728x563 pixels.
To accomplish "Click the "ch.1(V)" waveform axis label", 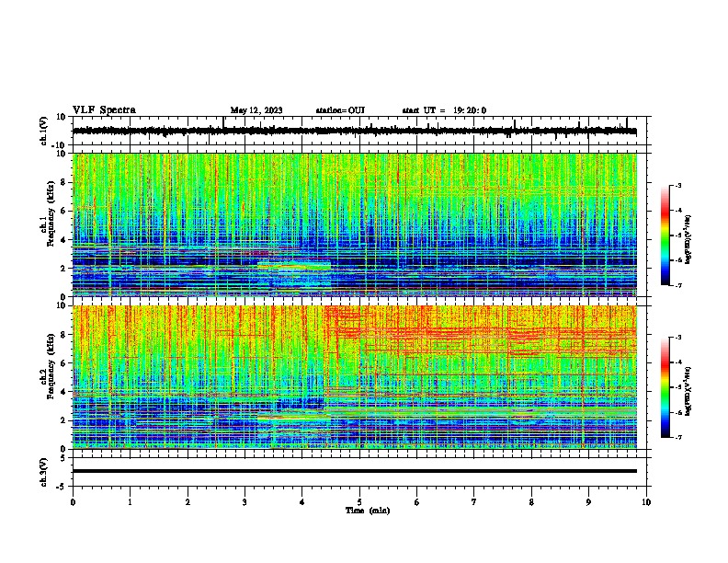I will (x=43, y=131).
